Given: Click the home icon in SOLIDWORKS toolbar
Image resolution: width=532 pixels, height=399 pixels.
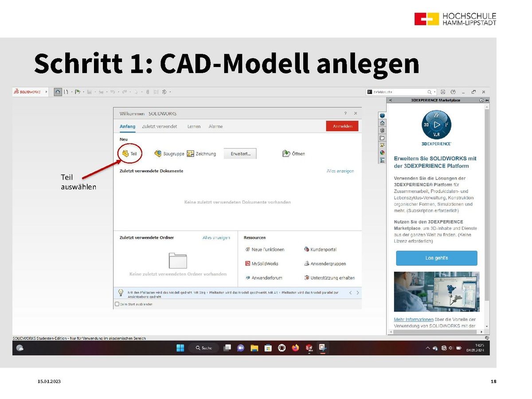Looking at the screenshot, I should 58,92.
